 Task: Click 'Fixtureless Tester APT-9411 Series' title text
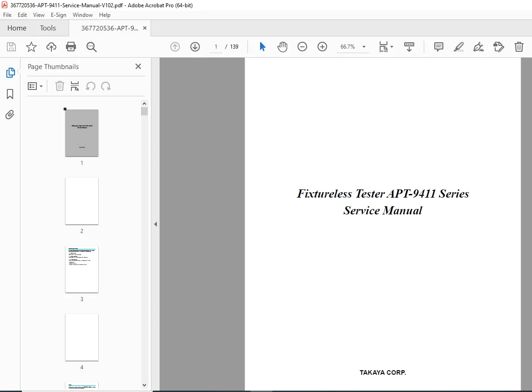pyautogui.click(x=383, y=194)
